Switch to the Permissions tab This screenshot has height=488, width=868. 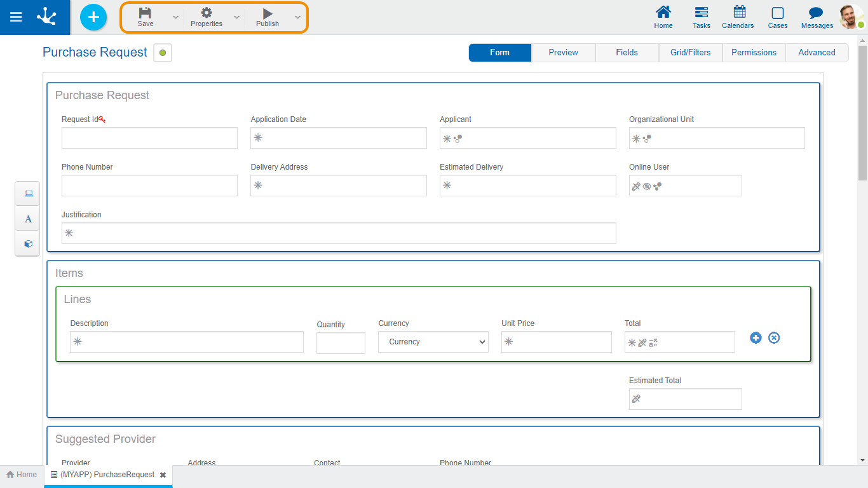(x=754, y=53)
